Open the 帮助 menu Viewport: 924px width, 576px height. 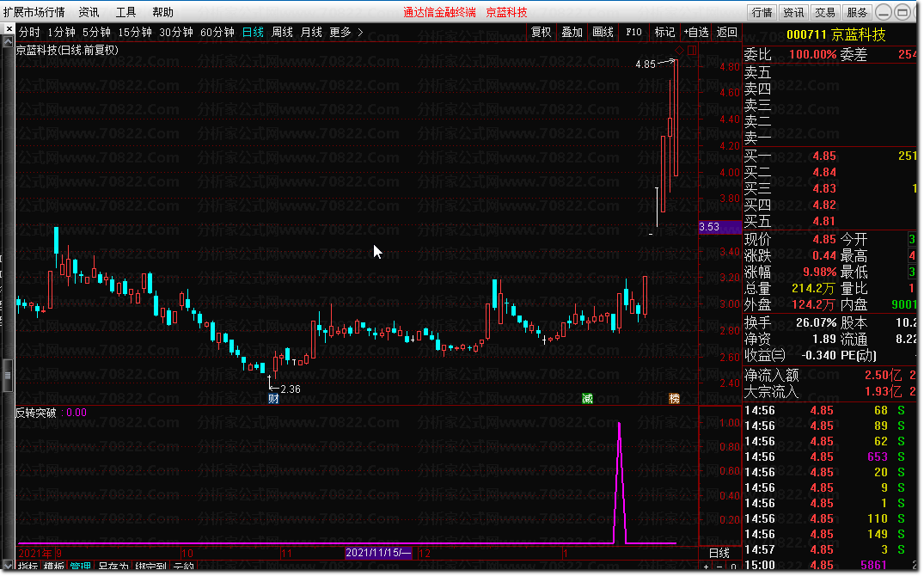[x=162, y=12]
